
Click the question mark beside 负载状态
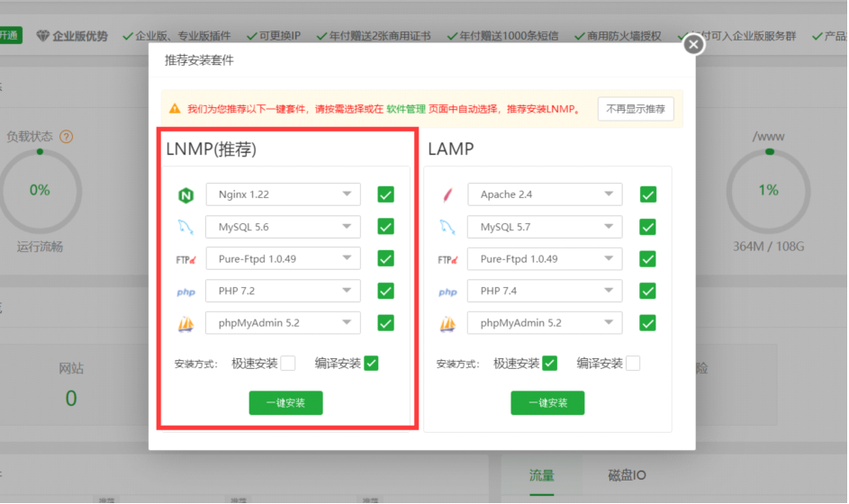(66, 137)
